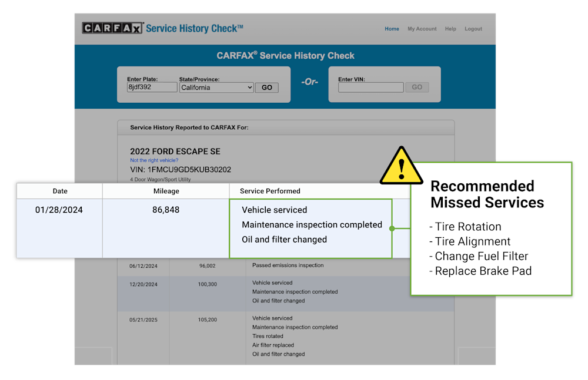Screen dimensions: 588x380
Task: Focus the Enter VIN input field
Action: (x=370, y=88)
